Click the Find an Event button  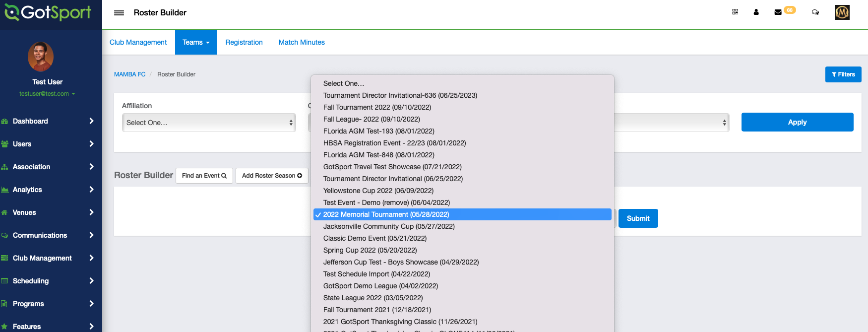204,176
